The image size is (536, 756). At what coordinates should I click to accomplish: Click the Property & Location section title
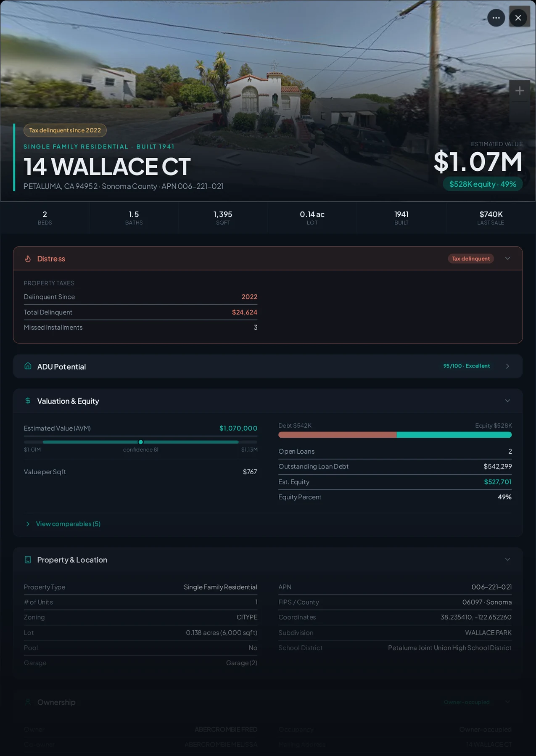(72, 560)
